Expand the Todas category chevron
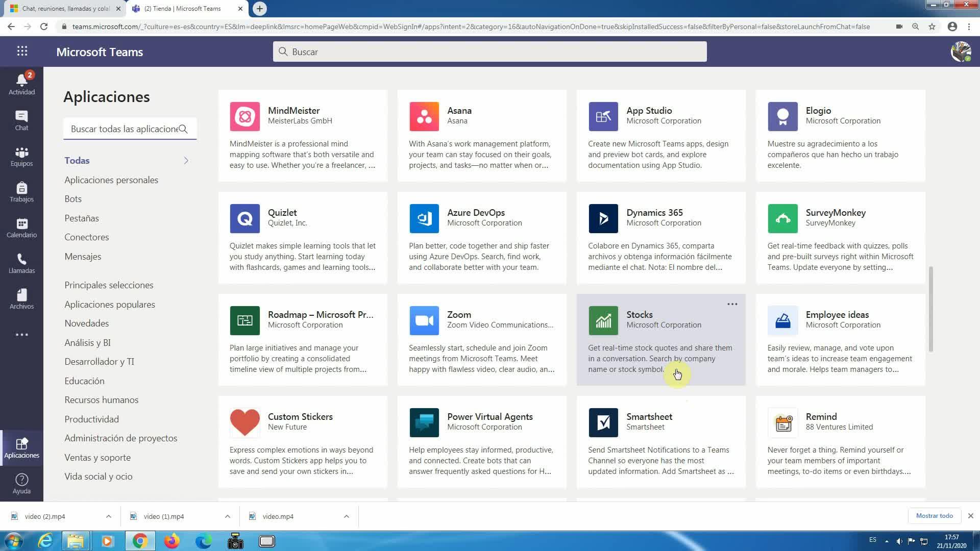This screenshot has width=980, height=551. click(x=186, y=161)
